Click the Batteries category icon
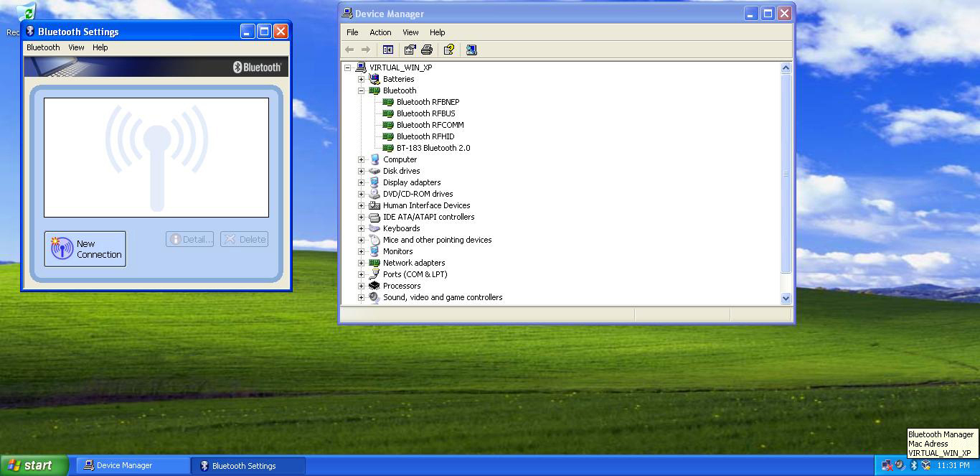 tap(374, 79)
